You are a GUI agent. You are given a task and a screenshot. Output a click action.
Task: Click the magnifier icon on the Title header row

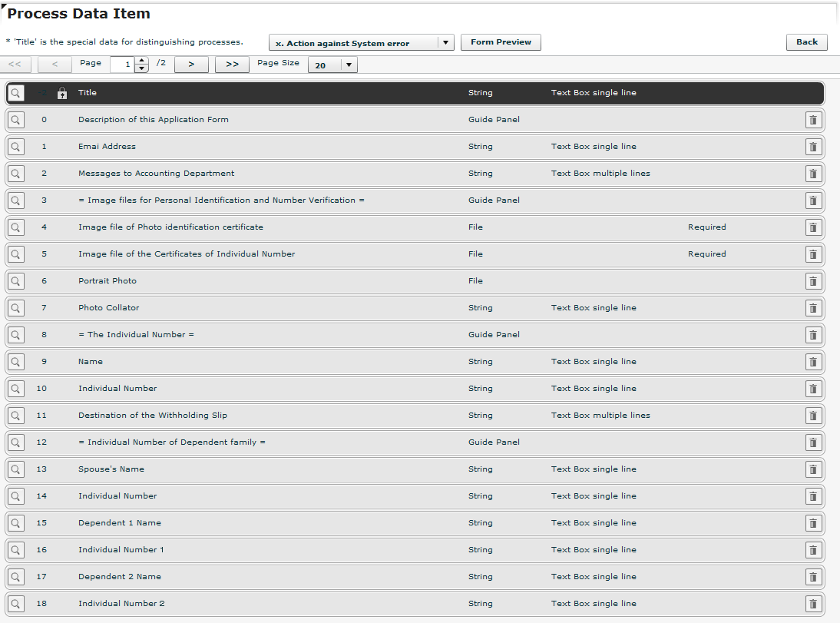(x=15, y=92)
